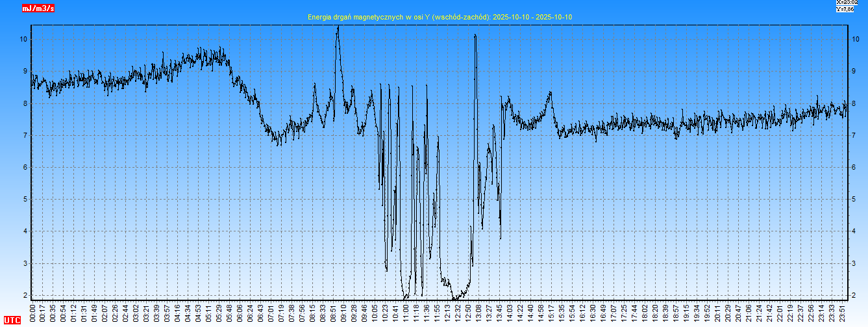
Task: Click the left axis value 10
Action: click(23, 39)
